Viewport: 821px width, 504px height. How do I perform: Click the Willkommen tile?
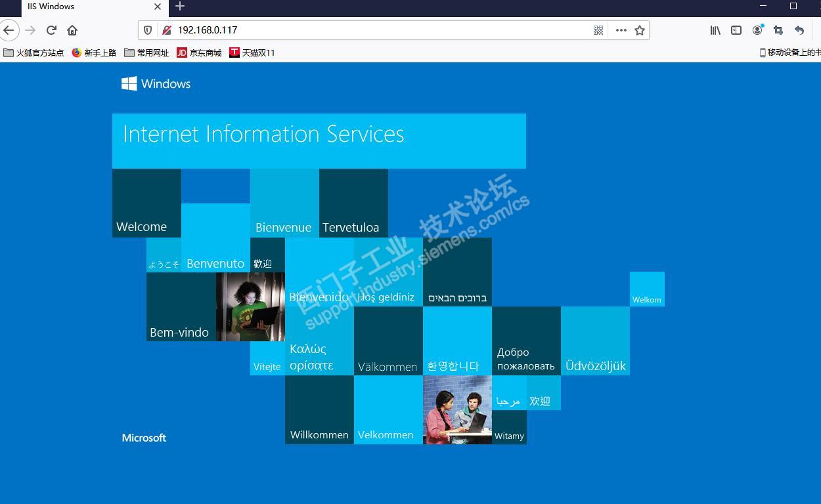(x=319, y=410)
